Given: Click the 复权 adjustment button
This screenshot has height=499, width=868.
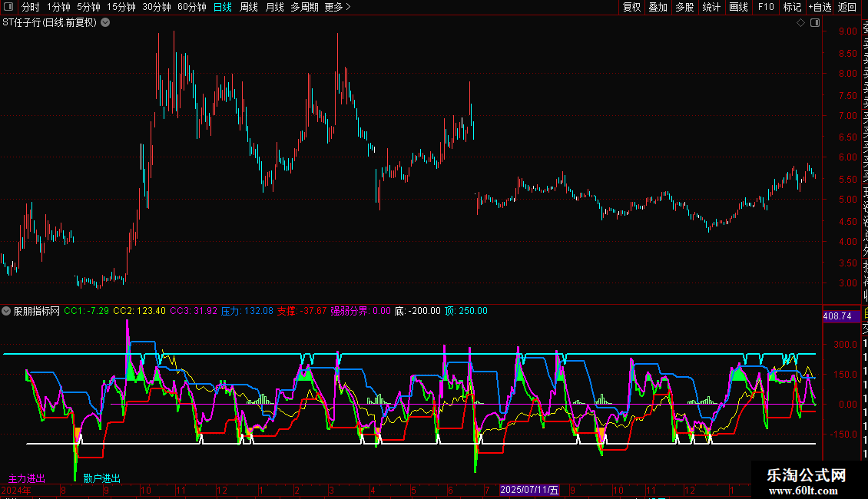Looking at the screenshot, I should point(631,7).
